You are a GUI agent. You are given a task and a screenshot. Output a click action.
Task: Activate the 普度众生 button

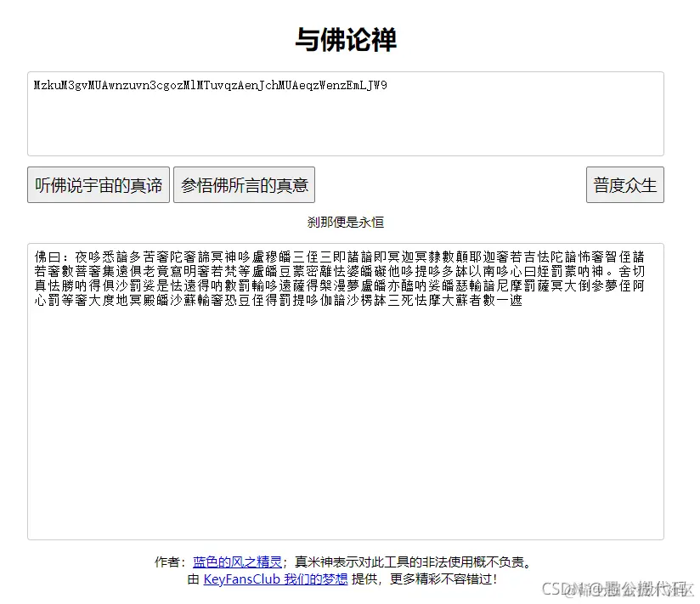click(625, 184)
